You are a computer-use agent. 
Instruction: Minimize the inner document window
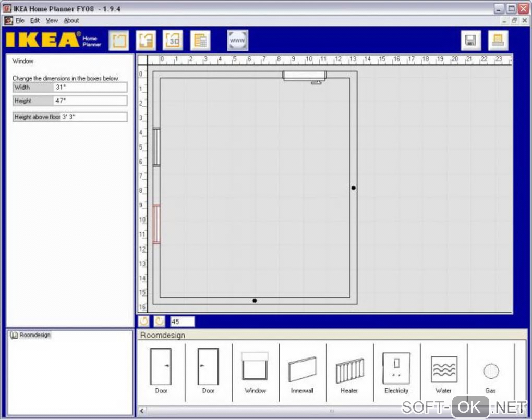[x=504, y=20]
